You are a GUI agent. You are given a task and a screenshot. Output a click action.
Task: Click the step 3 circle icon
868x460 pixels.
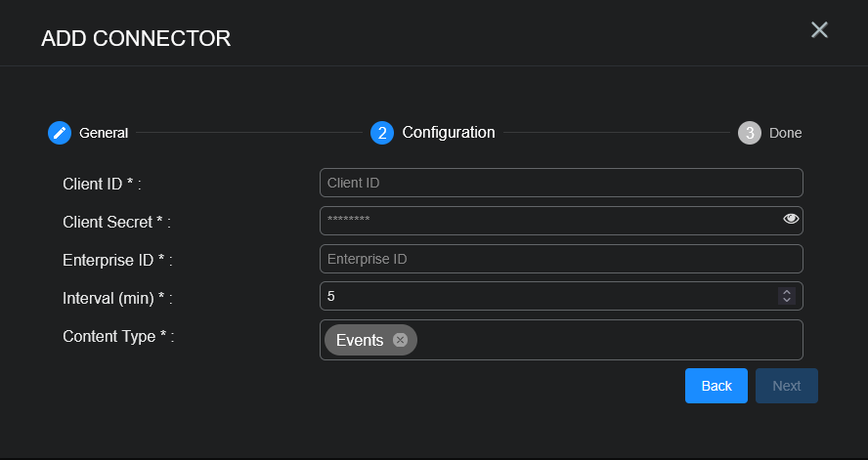coord(749,133)
